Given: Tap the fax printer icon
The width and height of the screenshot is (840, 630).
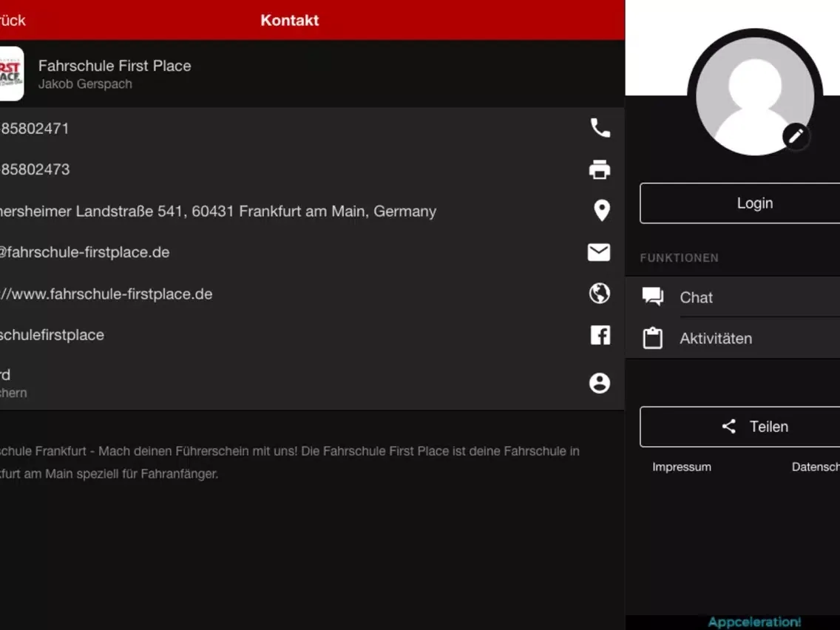Looking at the screenshot, I should coord(600,169).
